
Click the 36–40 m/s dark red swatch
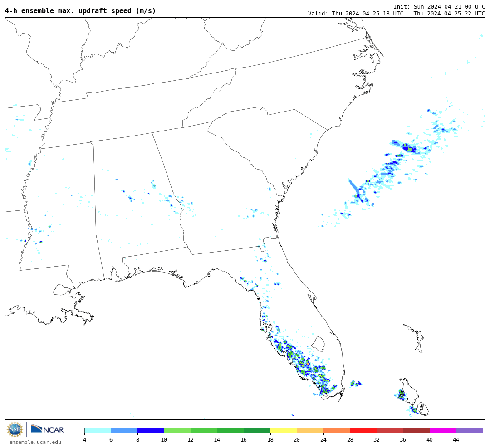(416, 431)
